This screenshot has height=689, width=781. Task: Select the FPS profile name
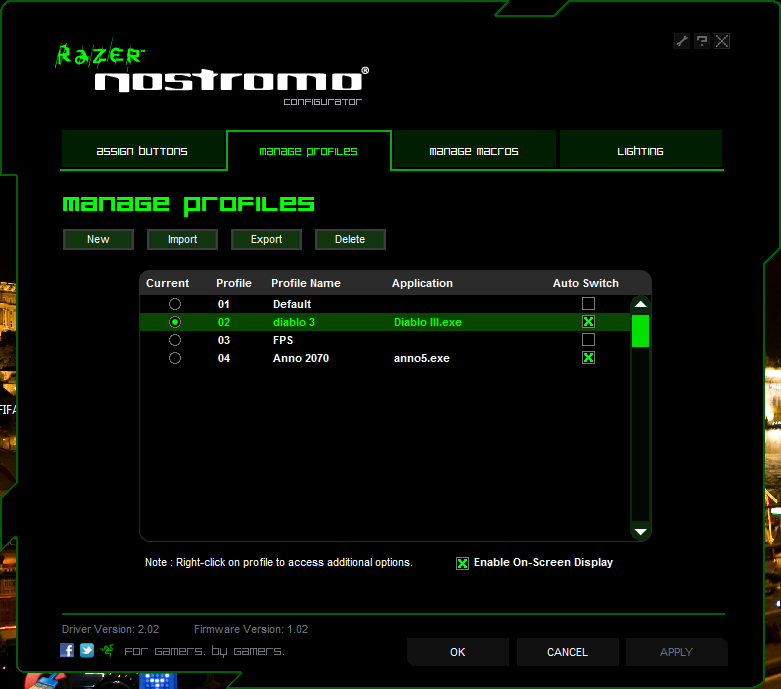(283, 340)
